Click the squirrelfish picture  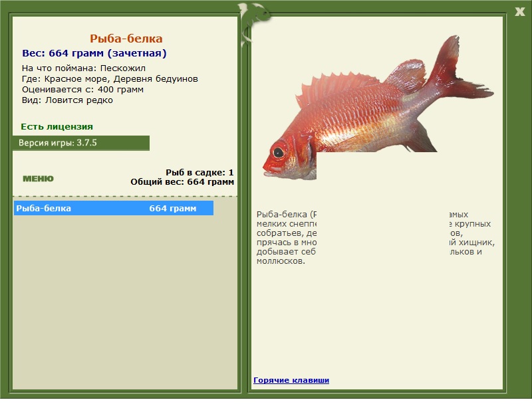pyautogui.click(x=378, y=108)
